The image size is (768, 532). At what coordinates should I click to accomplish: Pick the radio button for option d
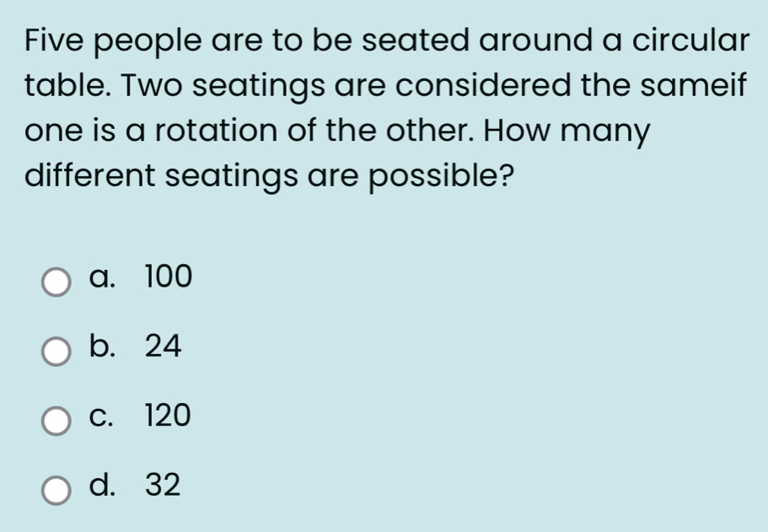tap(56, 490)
